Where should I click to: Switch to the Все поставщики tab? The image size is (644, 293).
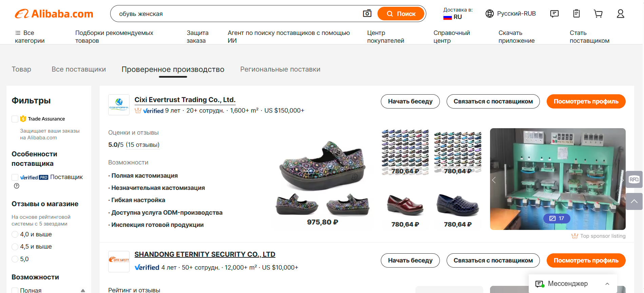(x=79, y=69)
